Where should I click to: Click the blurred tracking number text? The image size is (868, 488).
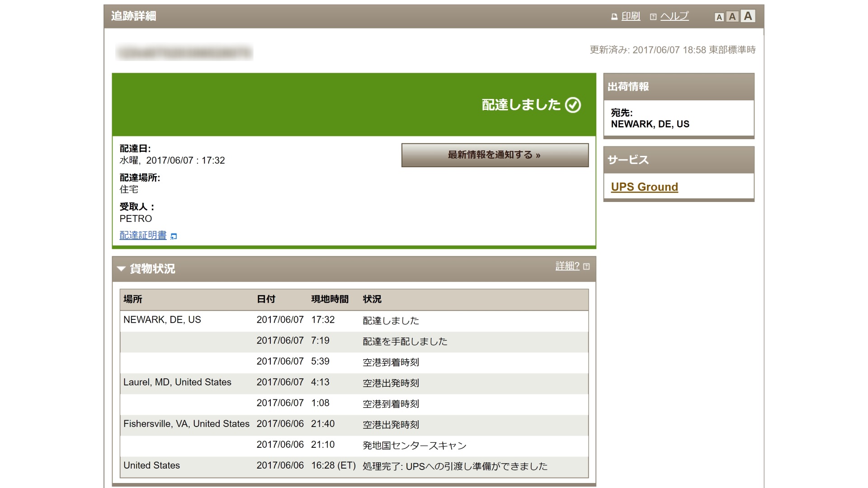(184, 53)
